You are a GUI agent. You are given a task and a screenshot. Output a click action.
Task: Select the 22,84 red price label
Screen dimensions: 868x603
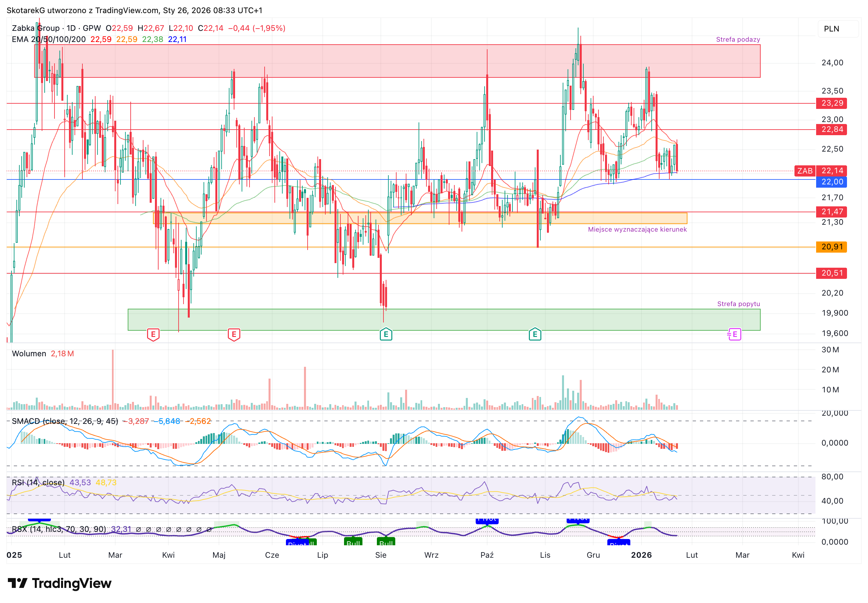click(x=832, y=130)
